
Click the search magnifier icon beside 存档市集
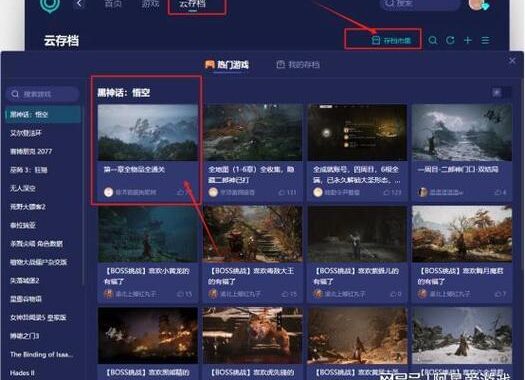coord(433,41)
